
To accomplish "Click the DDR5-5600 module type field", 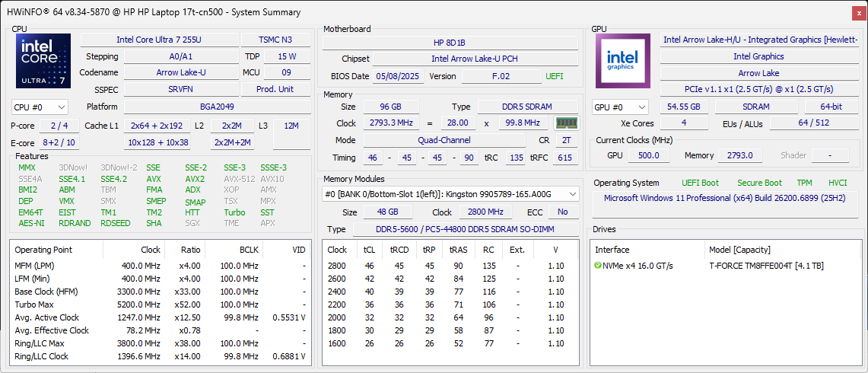I will pos(465,229).
